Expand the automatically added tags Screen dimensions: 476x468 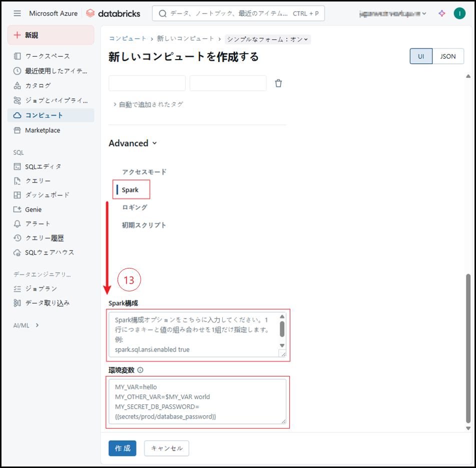(x=148, y=104)
